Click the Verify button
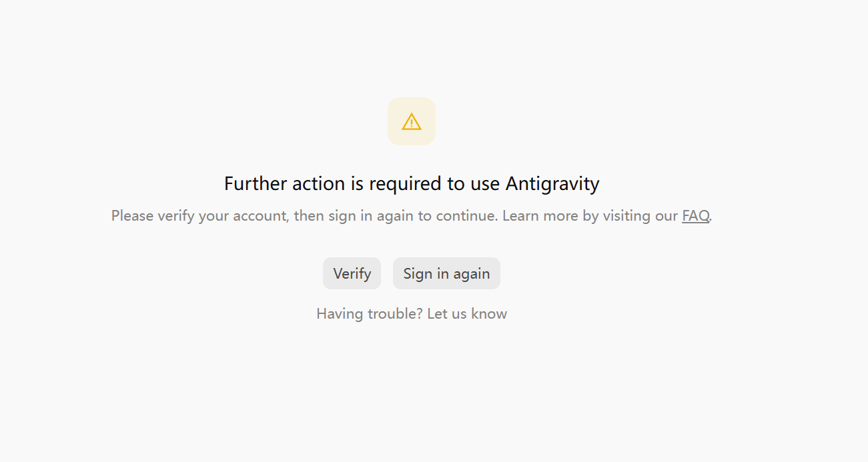The height and width of the screenshot is (462, 868). (x=352, y=273)
